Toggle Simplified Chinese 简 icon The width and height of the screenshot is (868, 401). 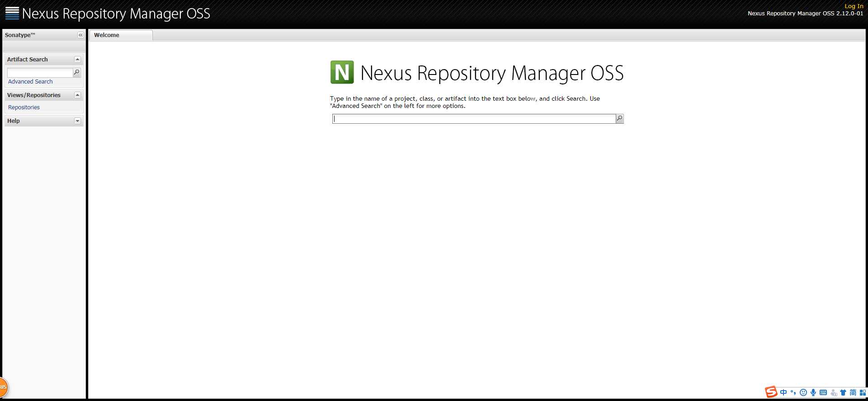click(853, 392)
